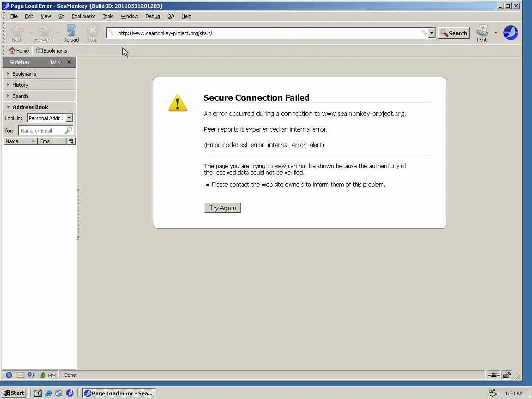Click the sidebar splitter grippy handle
The height and width of the screenshot is (399, 532).
coord(78,213)
